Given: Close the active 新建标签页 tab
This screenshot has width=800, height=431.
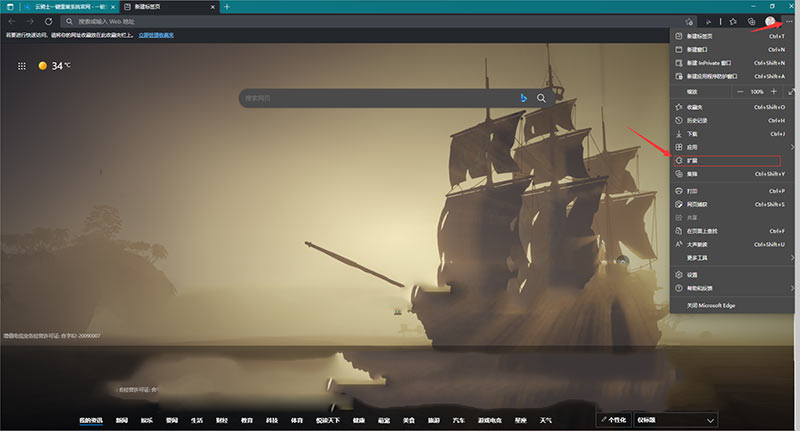Looking at the screenshot, I should [x=213, y=7].
